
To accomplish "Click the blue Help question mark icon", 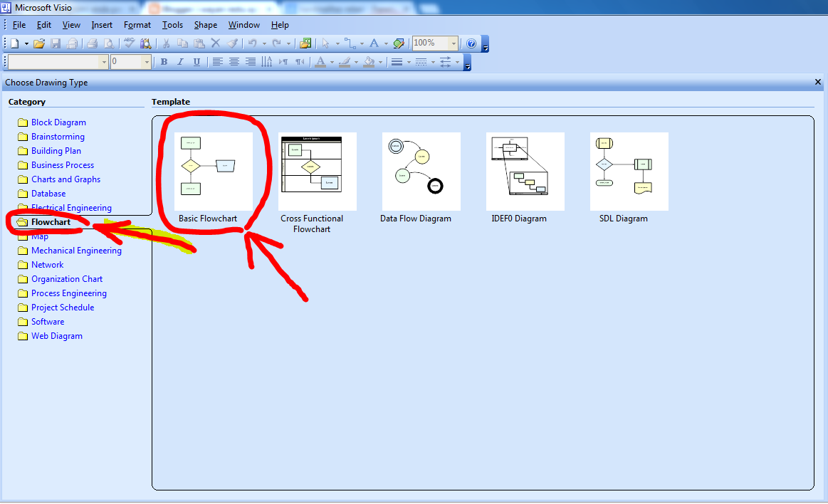I will point(471,44).
